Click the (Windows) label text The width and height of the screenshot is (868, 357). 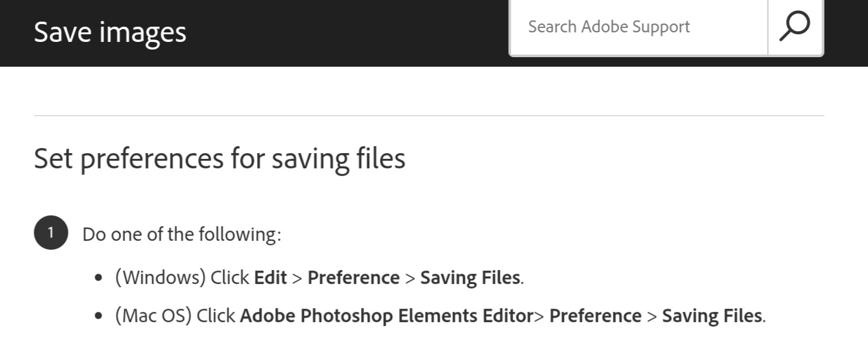pos(160,278)
